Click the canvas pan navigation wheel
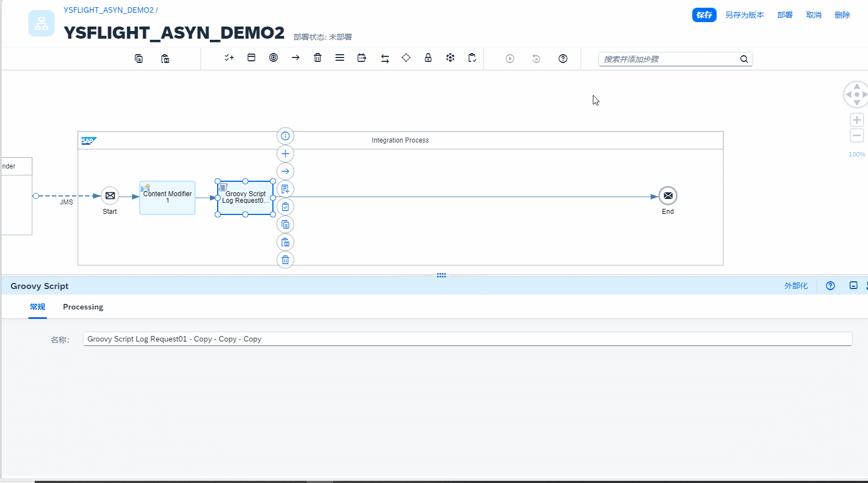This screenshot has width=868, height=483. point(856,95)
